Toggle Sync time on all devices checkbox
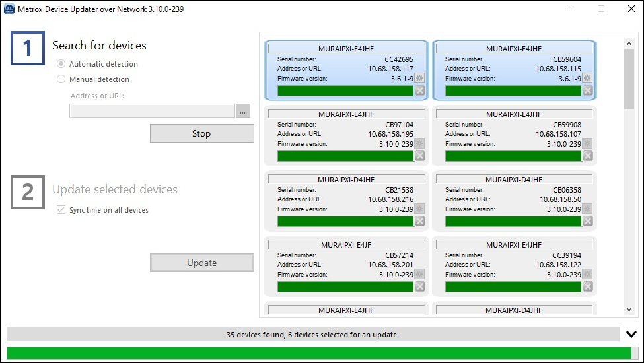 click(x=61, y=210)
